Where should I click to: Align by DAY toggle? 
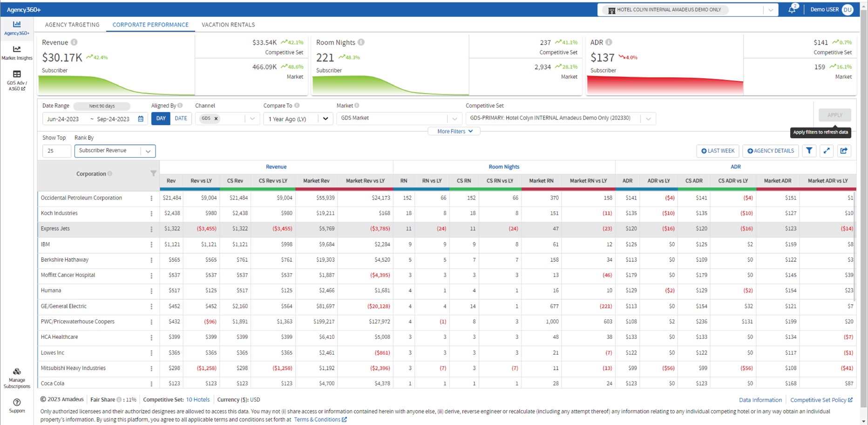pos(161,119)
